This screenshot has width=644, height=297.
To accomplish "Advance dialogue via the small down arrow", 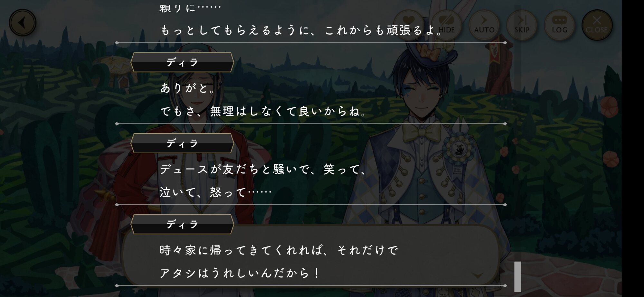I will click(x=478, y=275).
